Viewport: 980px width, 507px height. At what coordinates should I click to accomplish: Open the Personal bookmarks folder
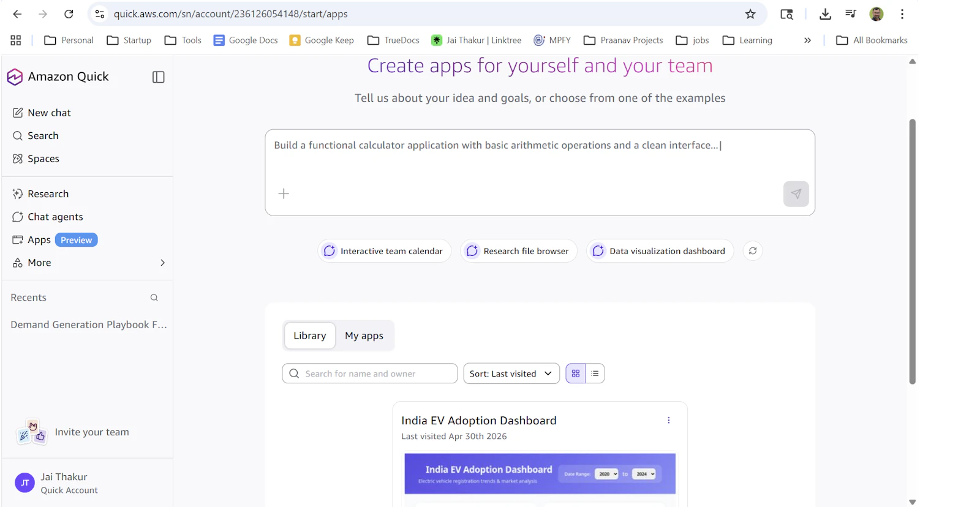(69, 40)
